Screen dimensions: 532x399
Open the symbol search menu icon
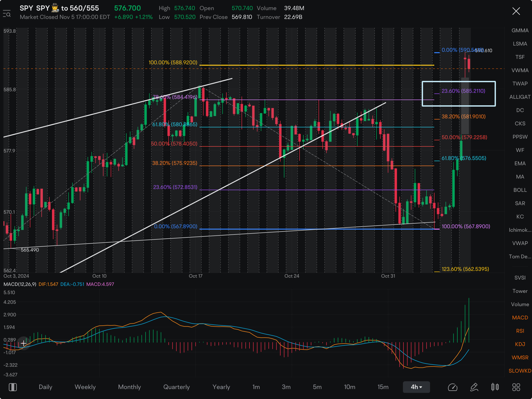[x=7, y=13]
